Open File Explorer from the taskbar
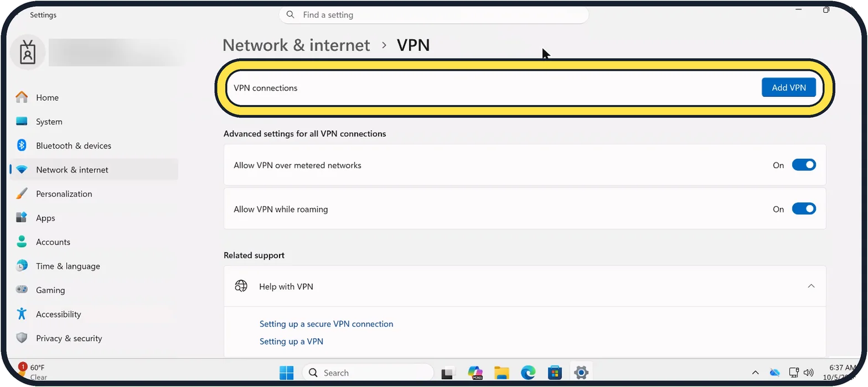Viewport: 868px width, 387px height. [502, 373]
